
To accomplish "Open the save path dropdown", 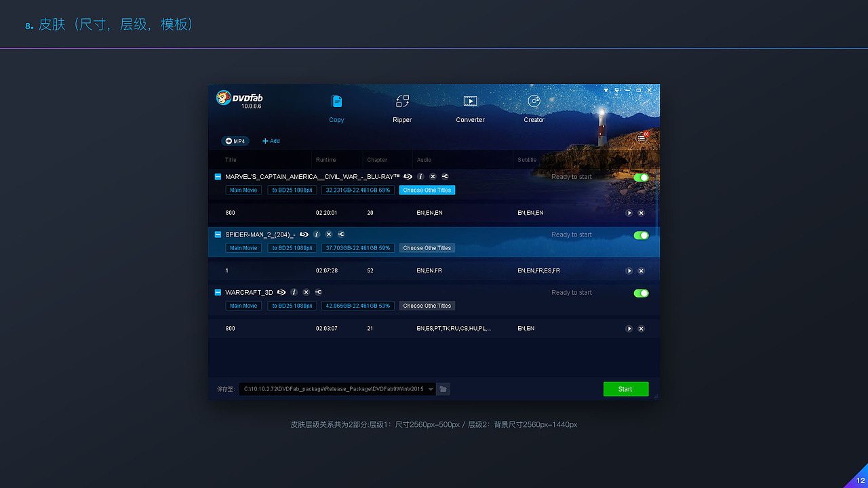I will click(x=432, y=388).
